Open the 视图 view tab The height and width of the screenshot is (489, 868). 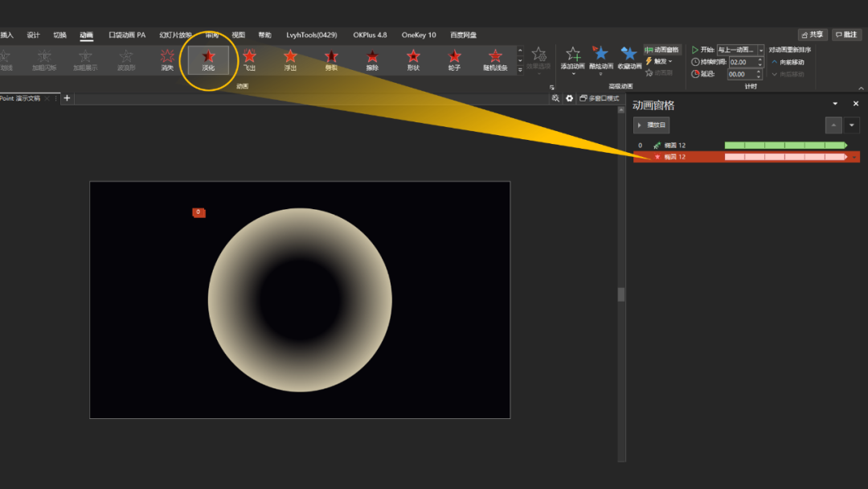coord(239,35)
